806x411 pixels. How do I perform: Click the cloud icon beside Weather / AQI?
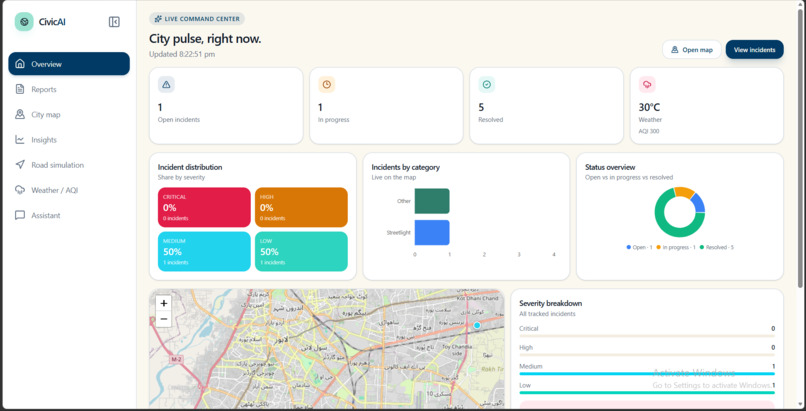tap(20, 190)
